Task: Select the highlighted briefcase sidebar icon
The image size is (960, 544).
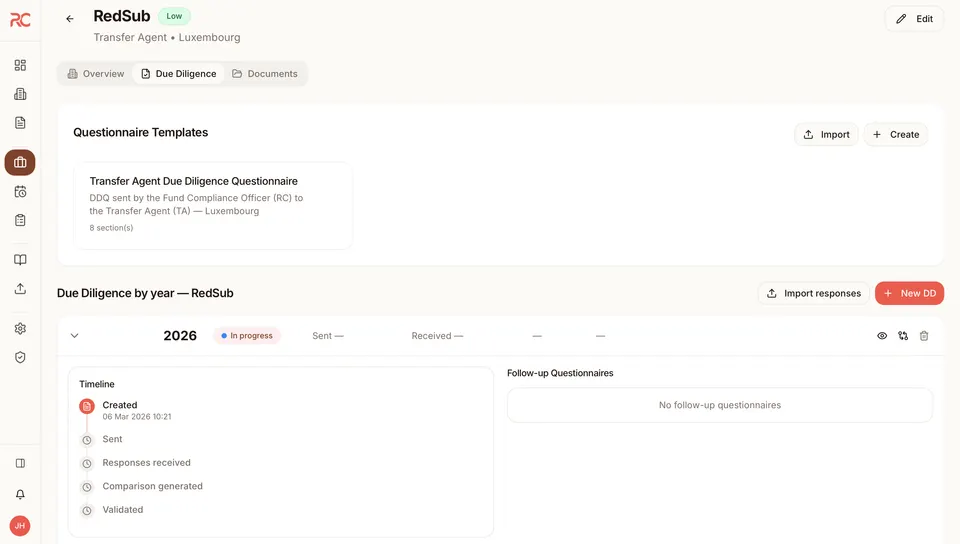Action: pos(20,162)
